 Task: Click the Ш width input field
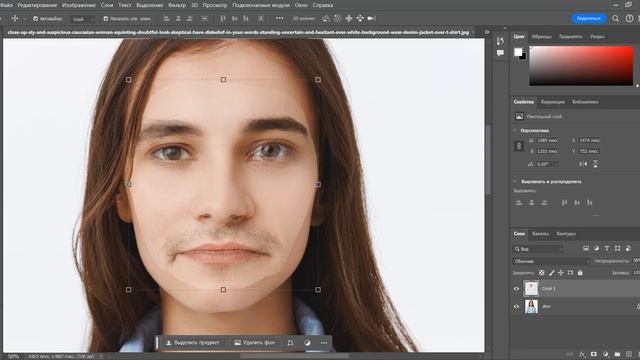click(x=548, y=140)
